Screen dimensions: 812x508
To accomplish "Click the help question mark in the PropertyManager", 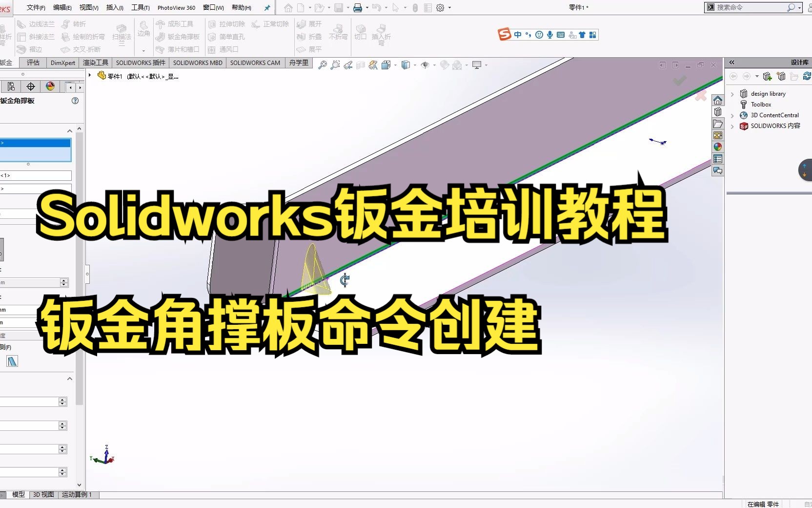I will pyautogui.click(x=75, y=101).
